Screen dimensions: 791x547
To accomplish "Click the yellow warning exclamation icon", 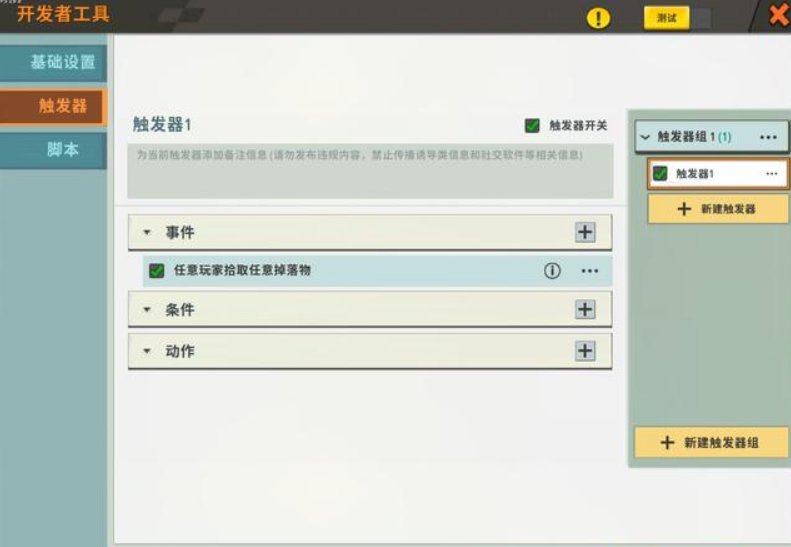I will [598, 18].
